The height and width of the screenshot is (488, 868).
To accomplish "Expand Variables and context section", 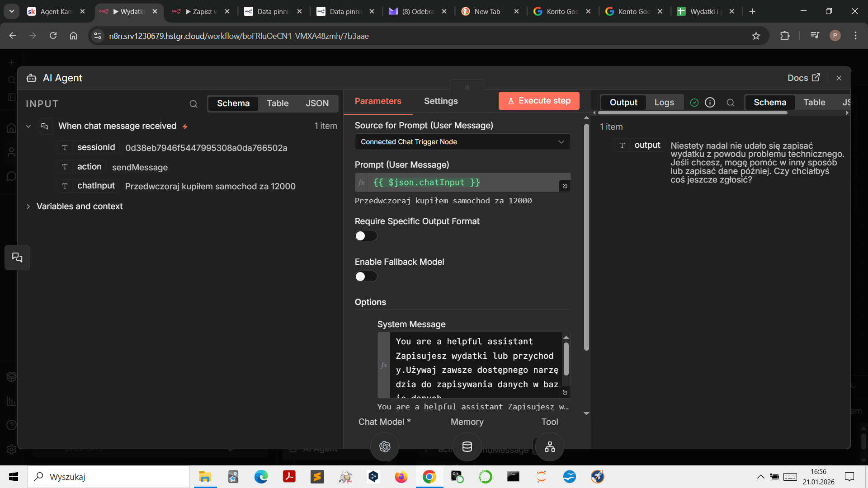I will [x=28, y=206].
